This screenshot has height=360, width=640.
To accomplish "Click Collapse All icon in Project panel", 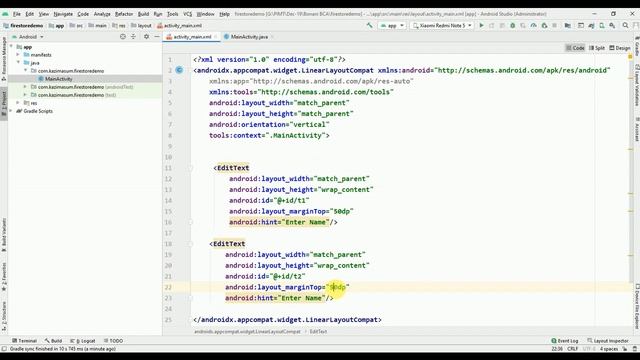I will [133, 37].
